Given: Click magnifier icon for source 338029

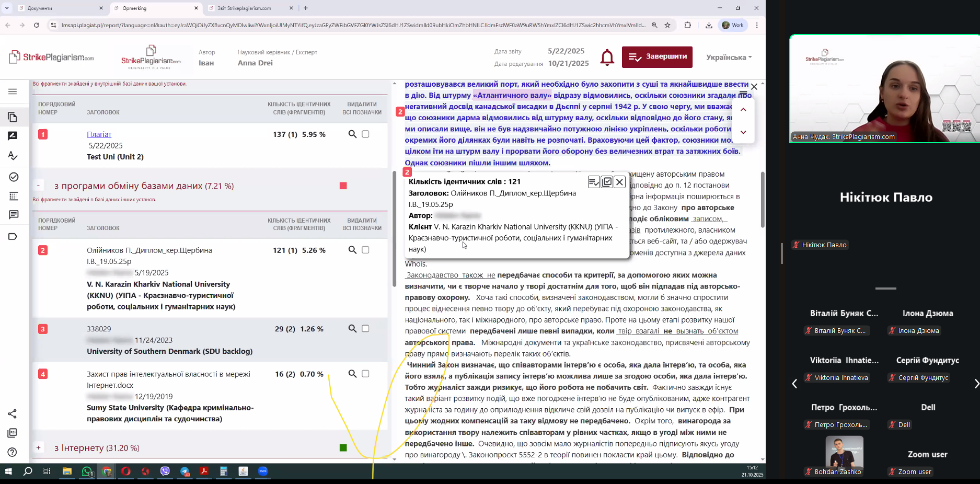Looking at the screenshot, I should (x=352, y=329).
